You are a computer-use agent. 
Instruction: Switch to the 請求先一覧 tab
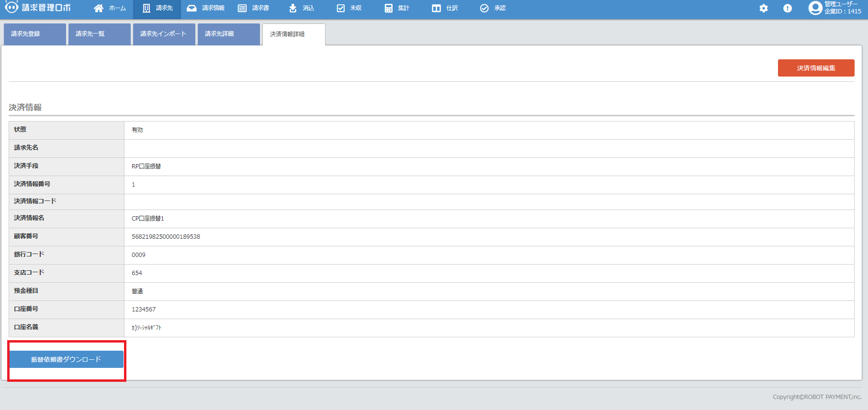(x=99, y=34)
